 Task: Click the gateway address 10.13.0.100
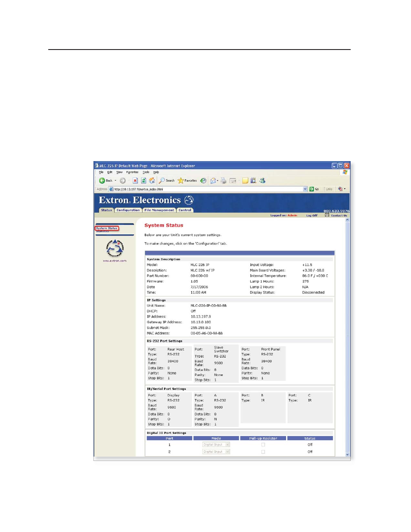click(x=201, y=322)
